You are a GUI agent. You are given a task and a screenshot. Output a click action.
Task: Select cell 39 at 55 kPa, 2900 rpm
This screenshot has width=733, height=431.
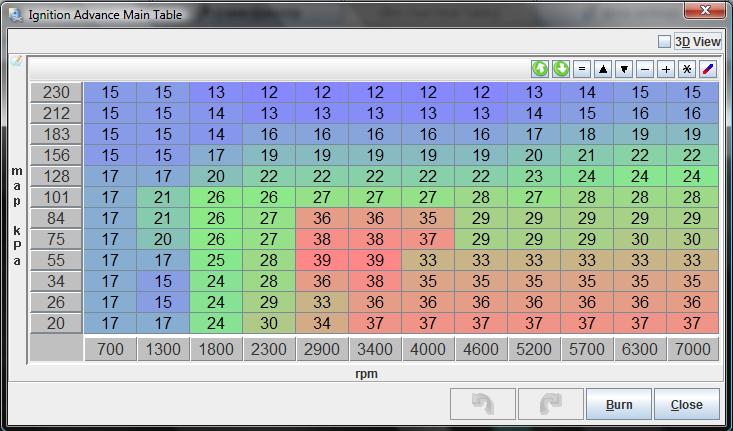(322, 260)
